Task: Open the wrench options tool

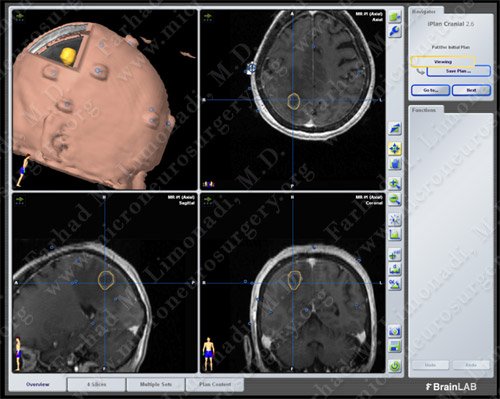Action: point(395,31)
